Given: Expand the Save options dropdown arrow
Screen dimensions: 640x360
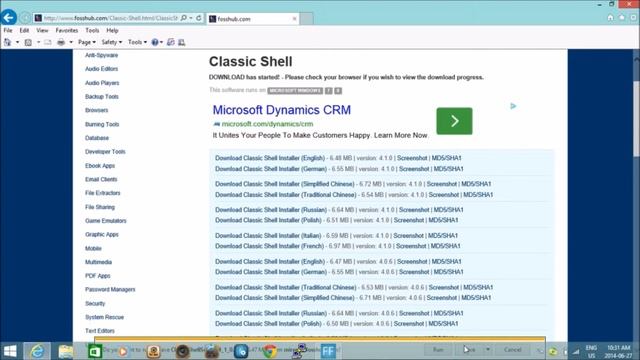Looking at the screenshot, I should click(x=488, y=350).
